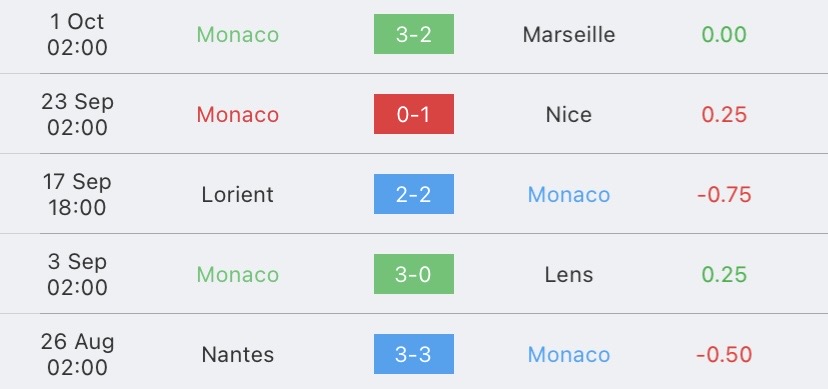Select red Monaco in the Nice match row
This screenshot has width=828, height=389.
click(238, 115)
